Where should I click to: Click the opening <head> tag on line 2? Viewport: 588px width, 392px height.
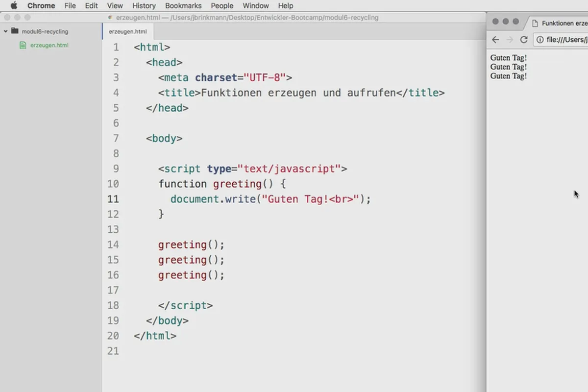coord(164,63)
